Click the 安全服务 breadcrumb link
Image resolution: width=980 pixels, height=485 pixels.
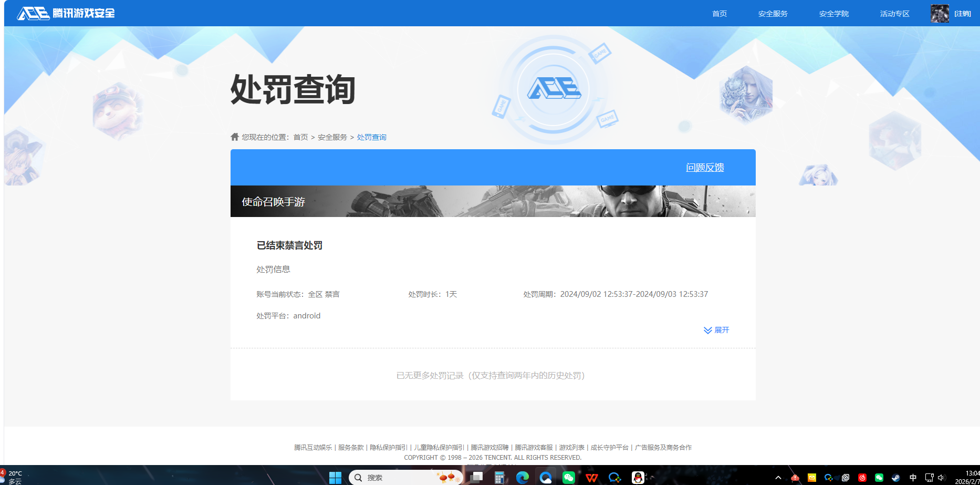(332, 137)
